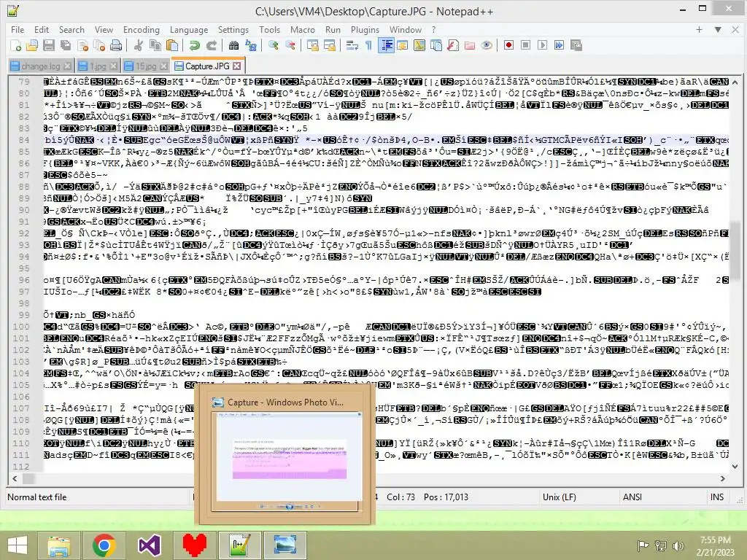Zoom out using the toolbar magnifier
Viewport: 747px width, 560px height.
click(290, 46)
